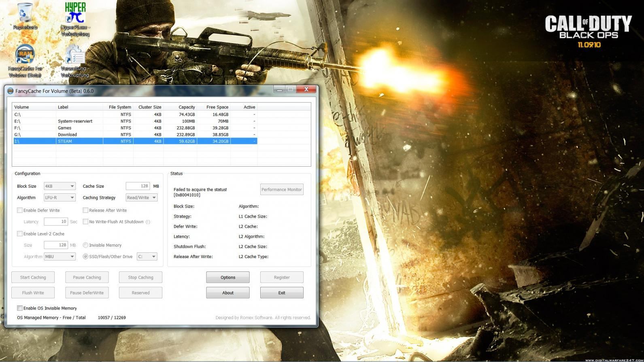Open the Caching Strategy dropdown

click(141, 197)
